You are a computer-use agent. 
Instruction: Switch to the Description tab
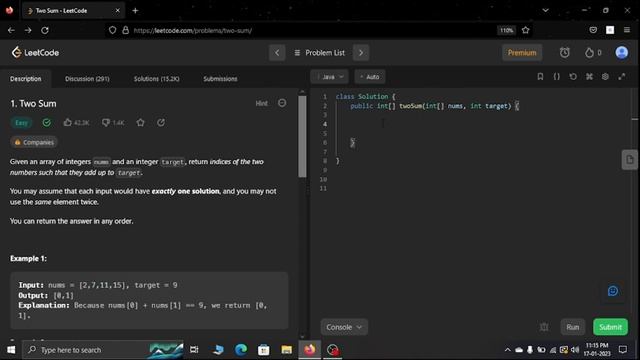26,79
